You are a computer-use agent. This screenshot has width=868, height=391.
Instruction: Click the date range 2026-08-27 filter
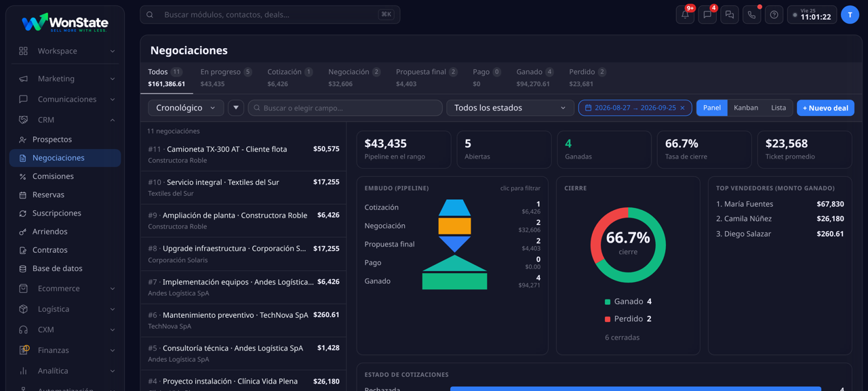point(635,108)
